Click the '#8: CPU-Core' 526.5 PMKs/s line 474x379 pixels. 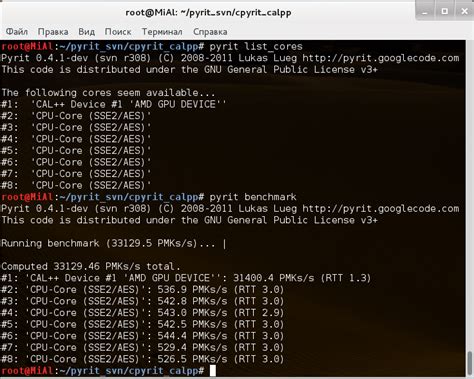click(142, 359)
